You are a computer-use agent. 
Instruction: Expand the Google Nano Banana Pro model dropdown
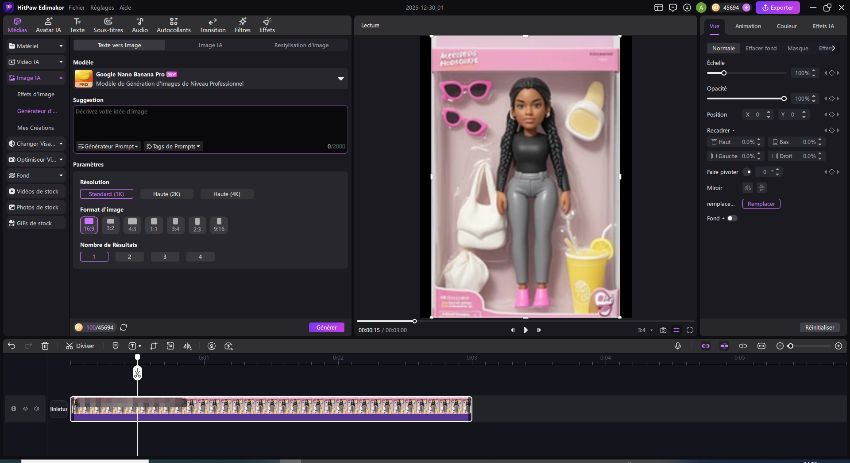pyautogui.click(x=340, y=78)
